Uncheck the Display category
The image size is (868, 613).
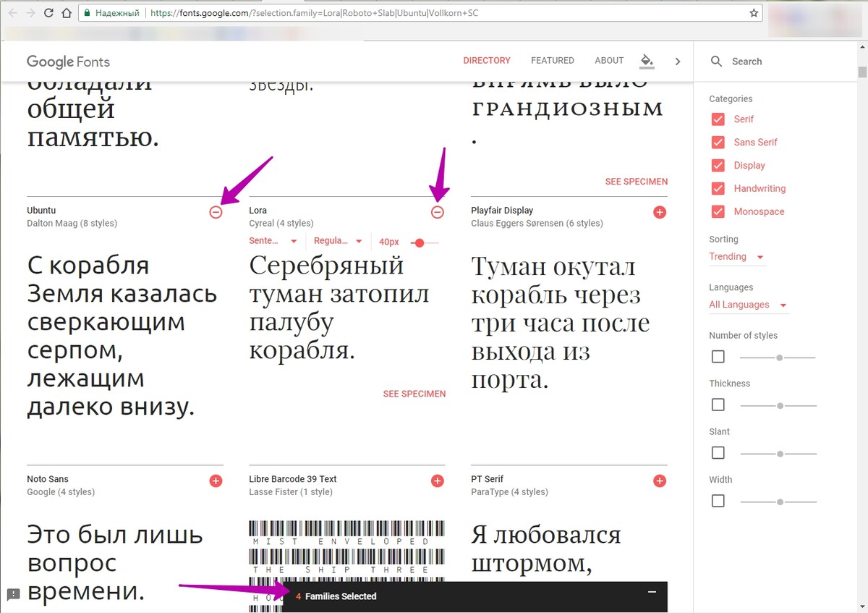pos(718,166)
